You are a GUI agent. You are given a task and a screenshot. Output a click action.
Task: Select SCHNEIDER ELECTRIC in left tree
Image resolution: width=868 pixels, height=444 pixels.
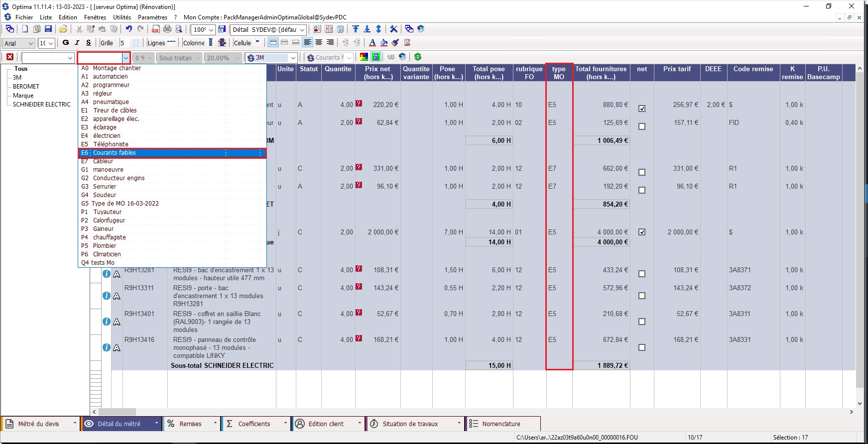42,105
